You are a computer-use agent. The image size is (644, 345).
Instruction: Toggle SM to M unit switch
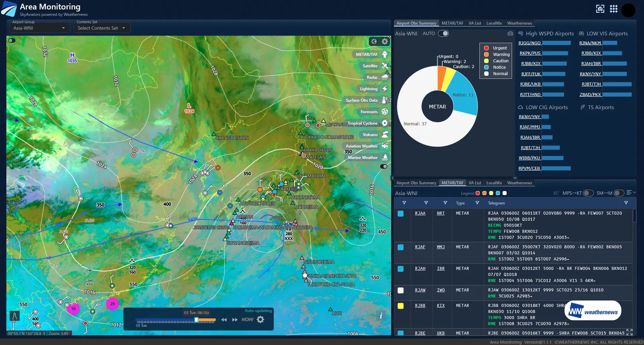pyautogui.click(x=618, y=193)
